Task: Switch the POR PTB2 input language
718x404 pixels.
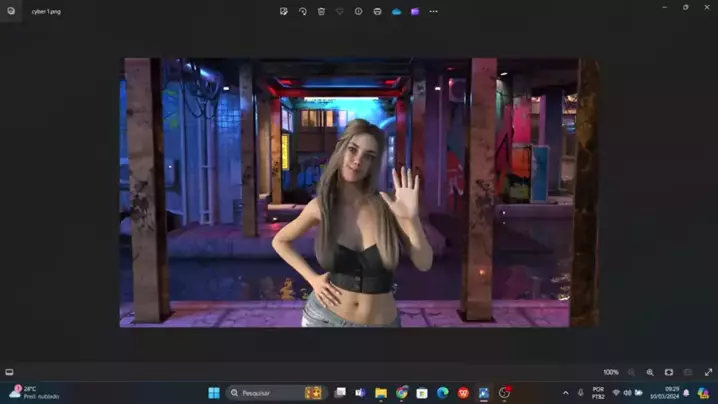Action: click(x=598, y=393)
